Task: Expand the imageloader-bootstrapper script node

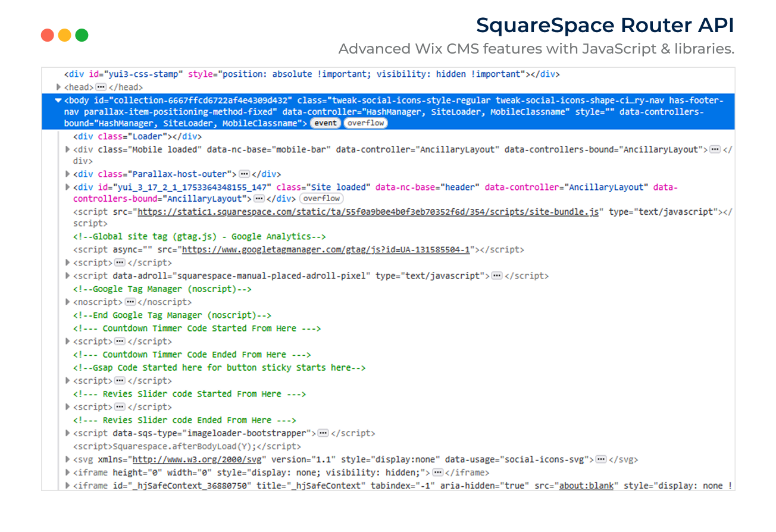Action: 67,433
